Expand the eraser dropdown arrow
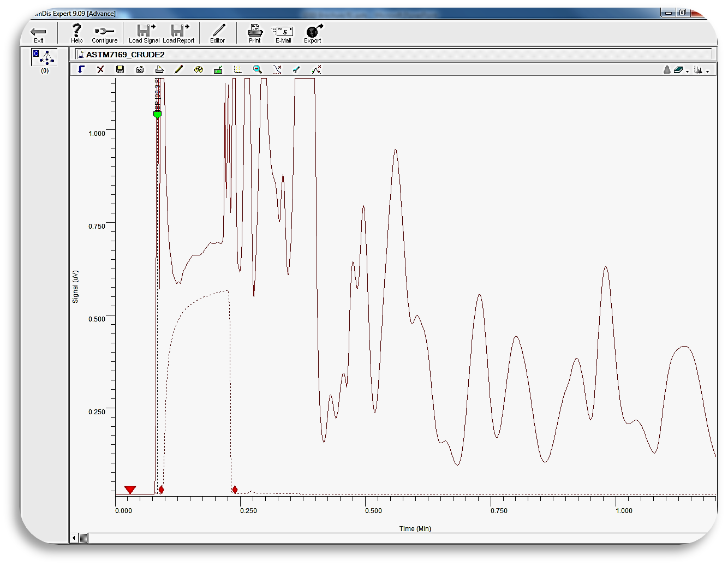This screenshot has height=566, width=728. (687, 71)
